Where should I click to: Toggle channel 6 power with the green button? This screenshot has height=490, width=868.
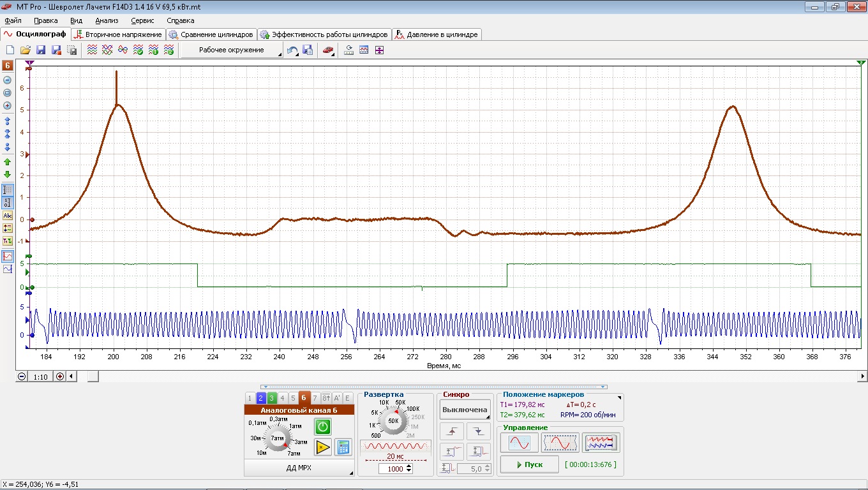323,427
